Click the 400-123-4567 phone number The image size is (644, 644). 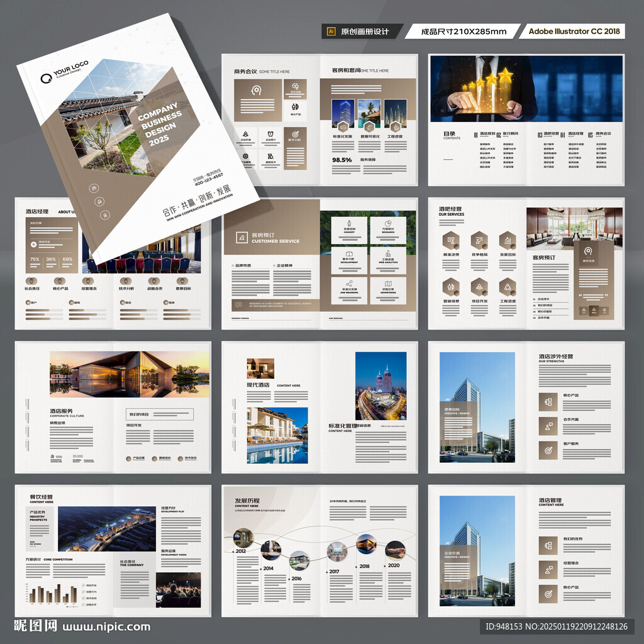click(209, 179)
